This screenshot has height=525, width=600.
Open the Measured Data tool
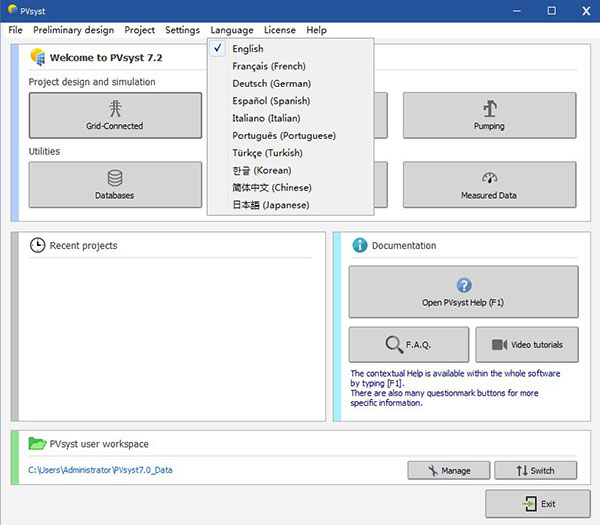click(x=489, y=184)
